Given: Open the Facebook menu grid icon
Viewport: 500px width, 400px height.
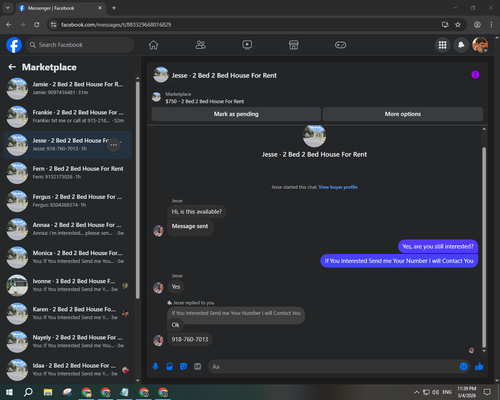Looking at the screenshot, I should [442, 45].
